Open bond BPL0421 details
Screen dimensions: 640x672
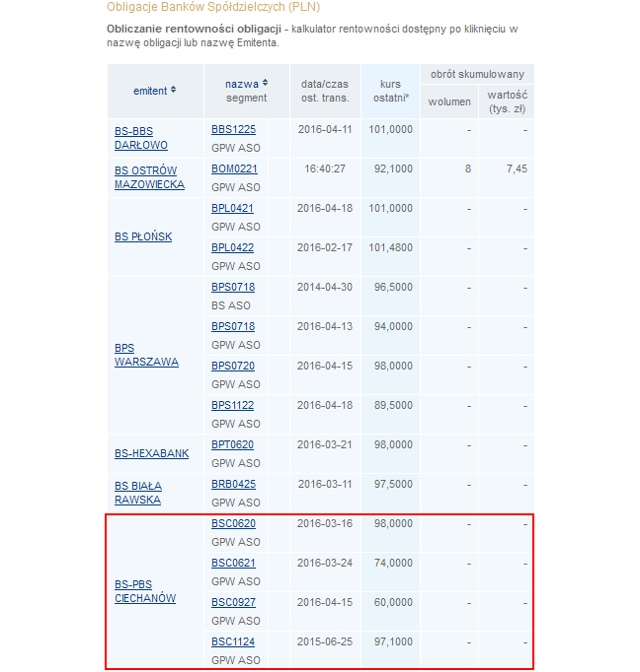click(x=232, y=208)
